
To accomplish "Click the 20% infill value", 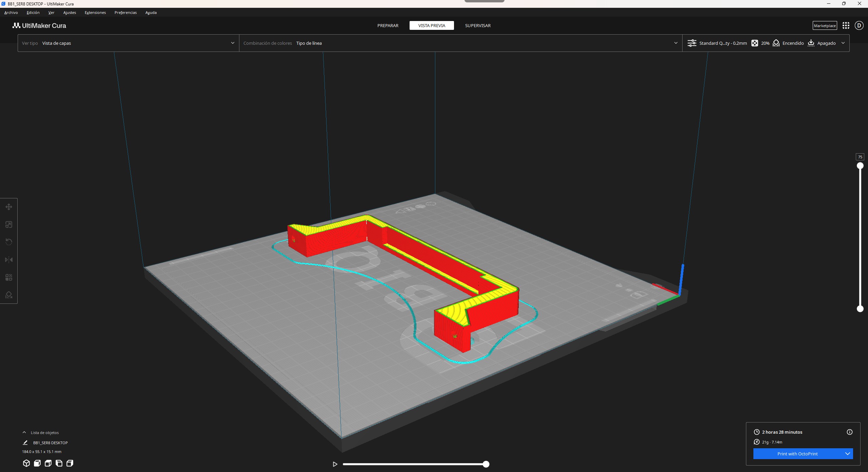I will 765,43.
